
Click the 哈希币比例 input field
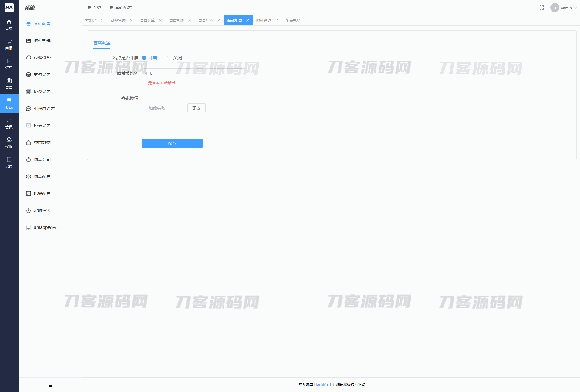point(193,73)
